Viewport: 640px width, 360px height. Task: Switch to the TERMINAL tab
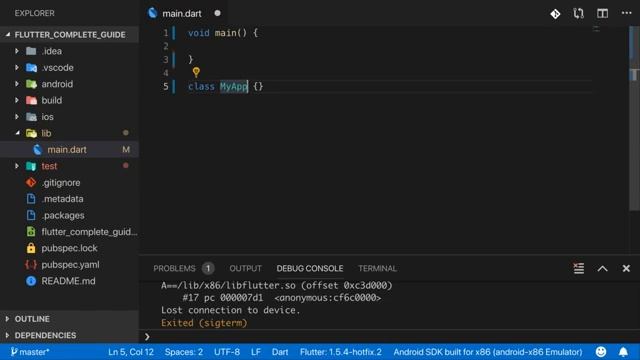377,268
